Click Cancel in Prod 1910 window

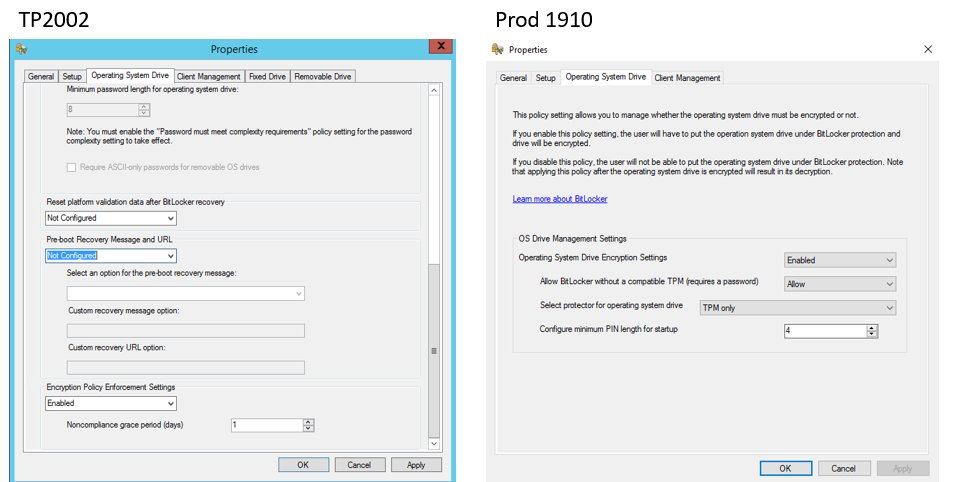point(844,468)
